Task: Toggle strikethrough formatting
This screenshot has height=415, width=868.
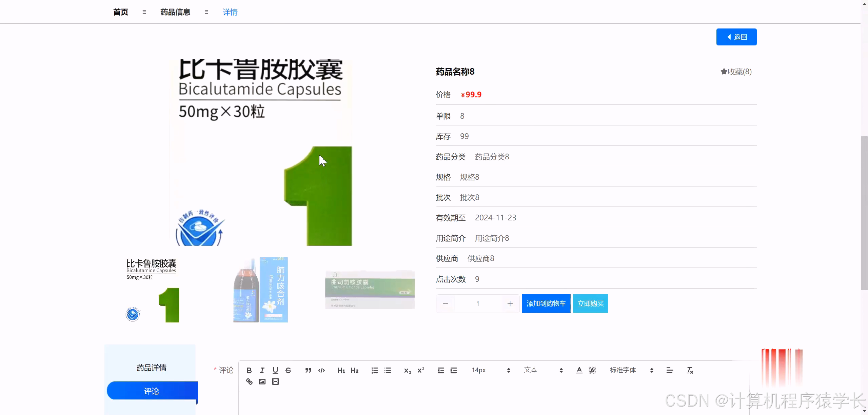Action: point(288,370)
